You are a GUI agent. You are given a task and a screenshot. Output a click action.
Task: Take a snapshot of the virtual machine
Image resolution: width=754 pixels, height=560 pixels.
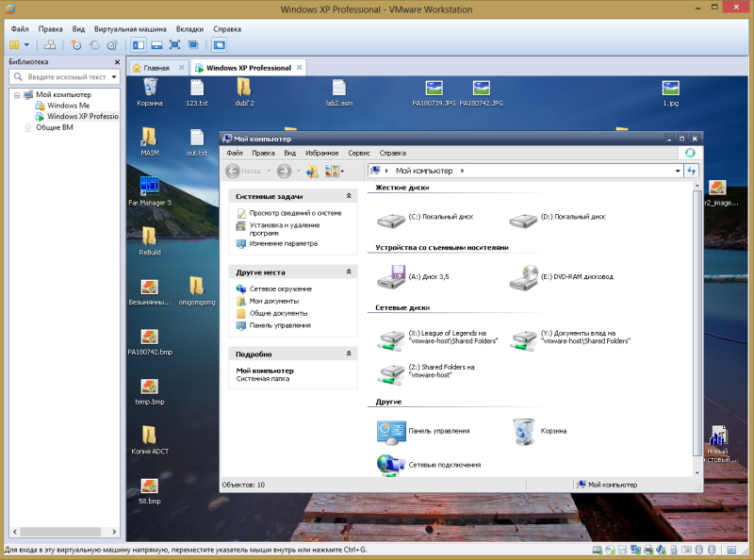point(76,44)
